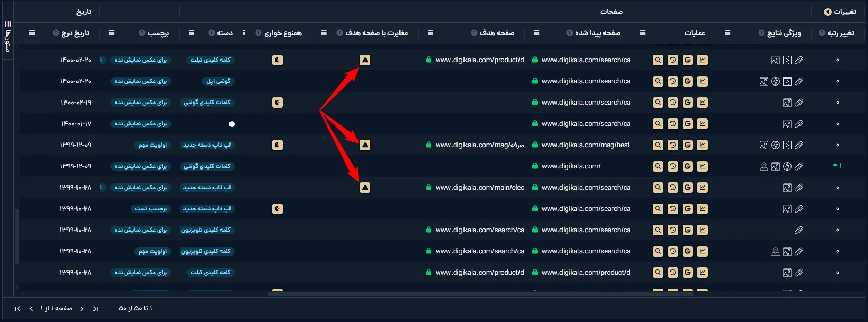Click the table's vertical scrollbar thumb
Image resolution: width=868 pixels, height=322 pixels.
pos(17,235)
